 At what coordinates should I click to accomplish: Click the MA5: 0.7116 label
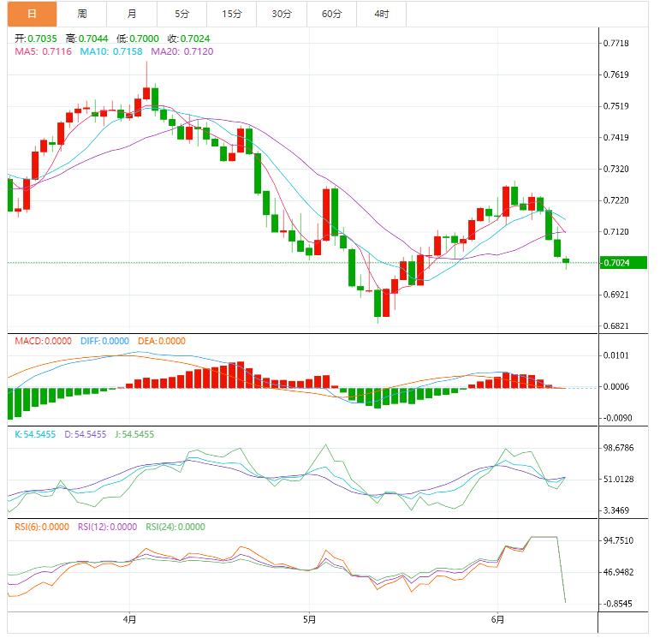tap(44, 51)
